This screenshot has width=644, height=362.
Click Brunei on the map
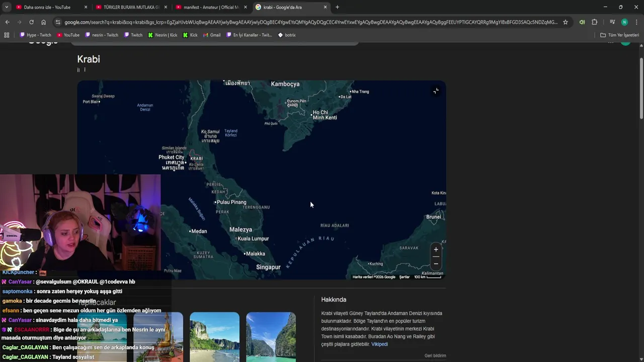pyautogui.click(x=434, y=217)
